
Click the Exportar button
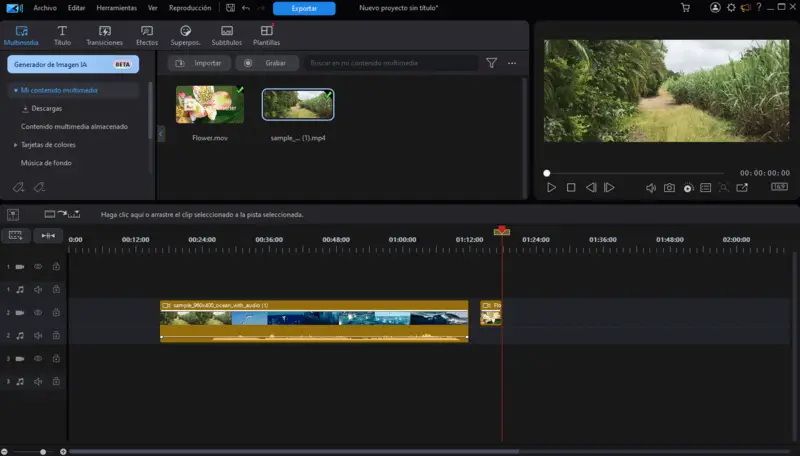(304, 8)
